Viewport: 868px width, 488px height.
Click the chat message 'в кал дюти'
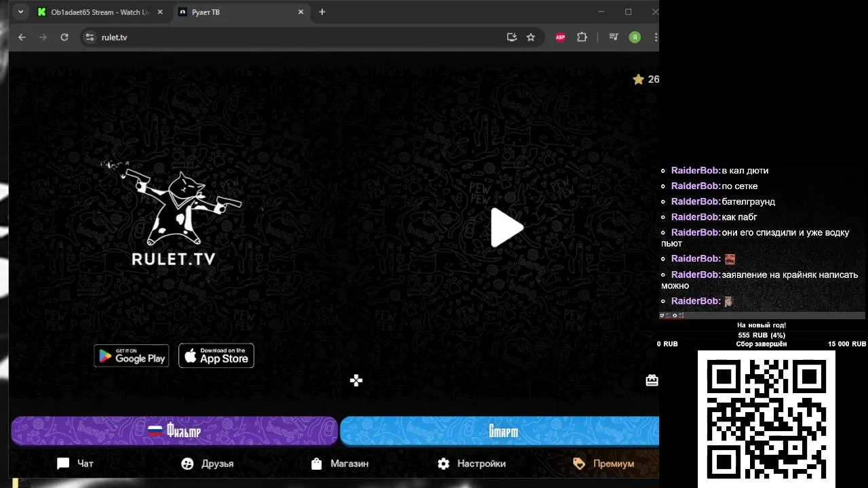[x=745, y=171]
